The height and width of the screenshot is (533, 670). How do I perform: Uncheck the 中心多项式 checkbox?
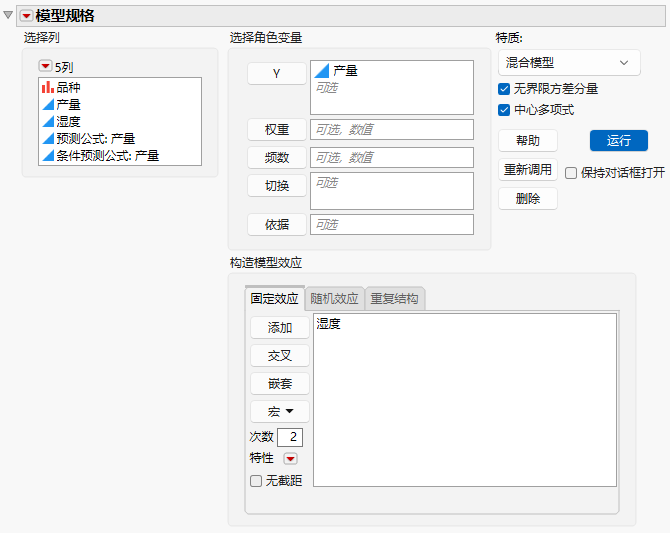(x=504, y=110)
